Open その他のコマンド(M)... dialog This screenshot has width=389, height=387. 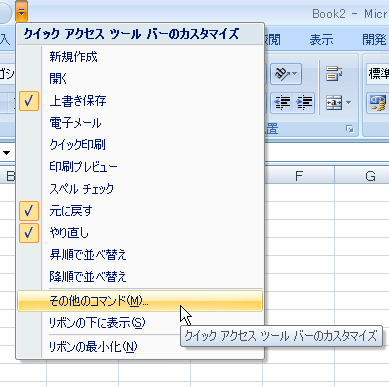pyautogui.click(x=140, y=301)
